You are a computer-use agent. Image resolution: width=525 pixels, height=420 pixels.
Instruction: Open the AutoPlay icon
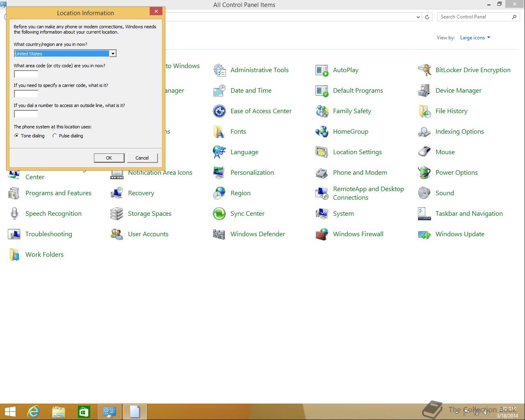(x=322, y=70)
